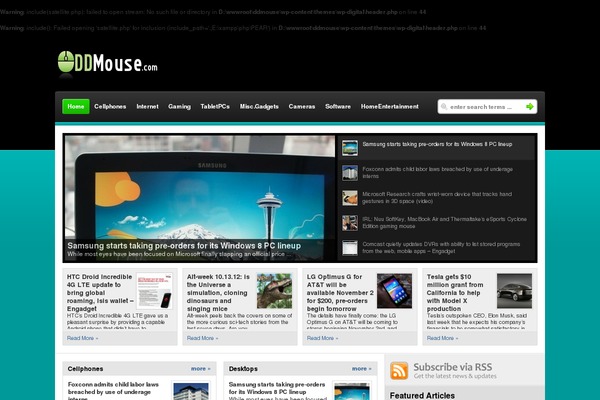Go to the Cameras menu item
The image size is (600, 400).
[302, 106]
